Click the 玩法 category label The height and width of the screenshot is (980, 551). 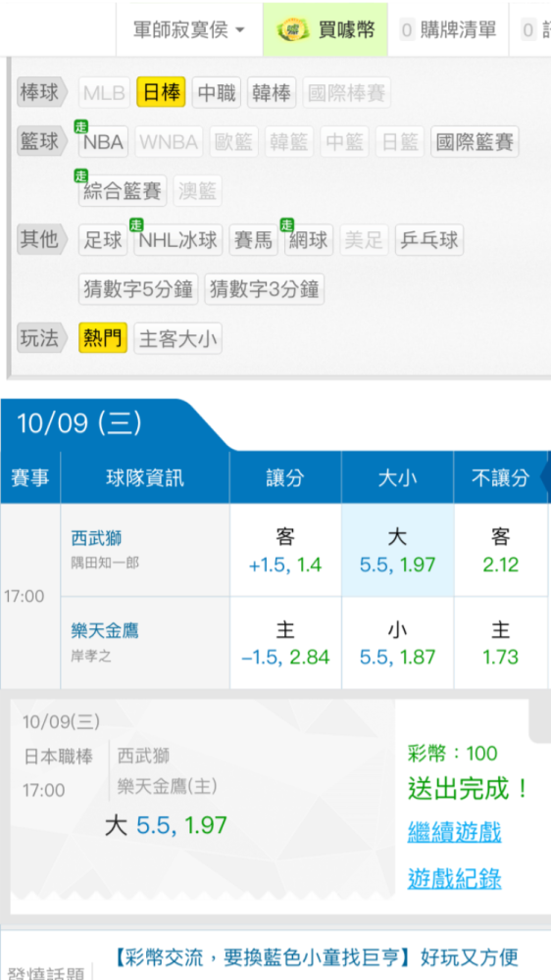[42, 338]
